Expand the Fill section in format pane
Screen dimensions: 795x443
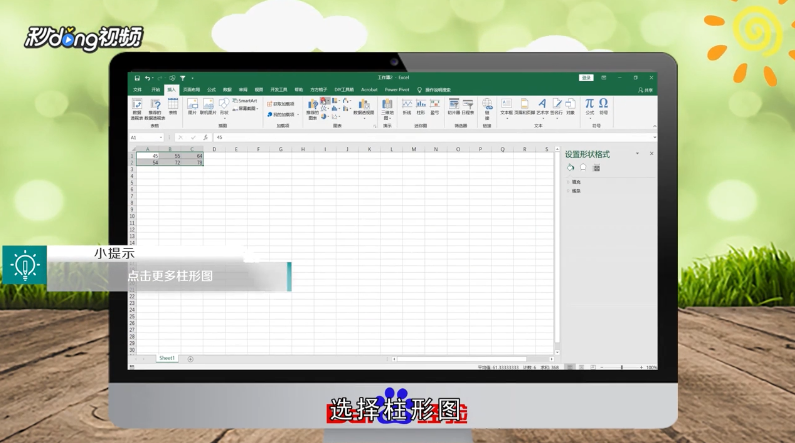[574, 182]
